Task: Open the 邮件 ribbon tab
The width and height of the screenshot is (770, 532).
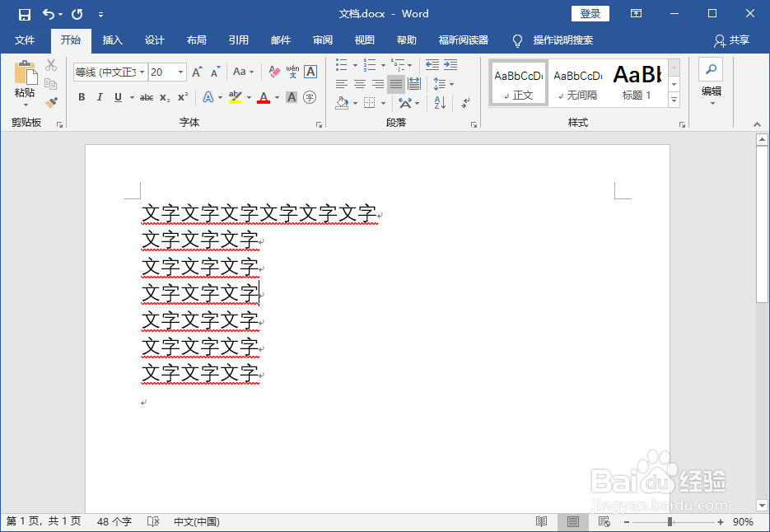Action: 281,40
